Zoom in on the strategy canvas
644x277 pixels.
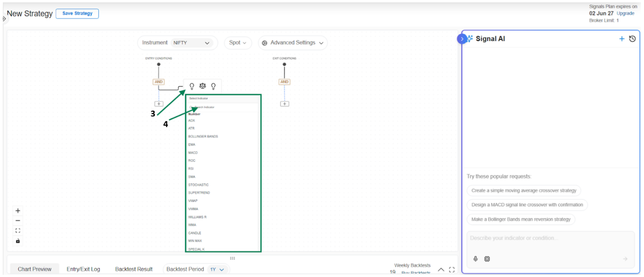(x=18, y=211)
